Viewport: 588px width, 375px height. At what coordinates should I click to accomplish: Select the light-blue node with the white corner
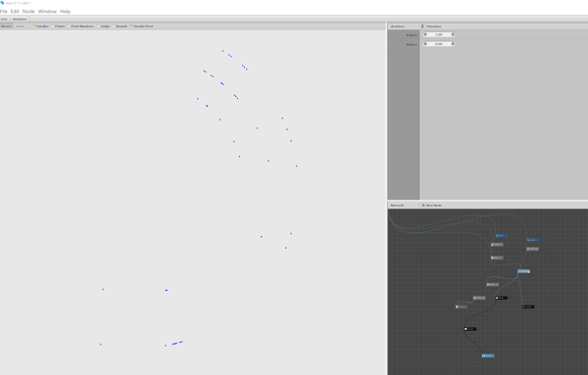(524, 271)
